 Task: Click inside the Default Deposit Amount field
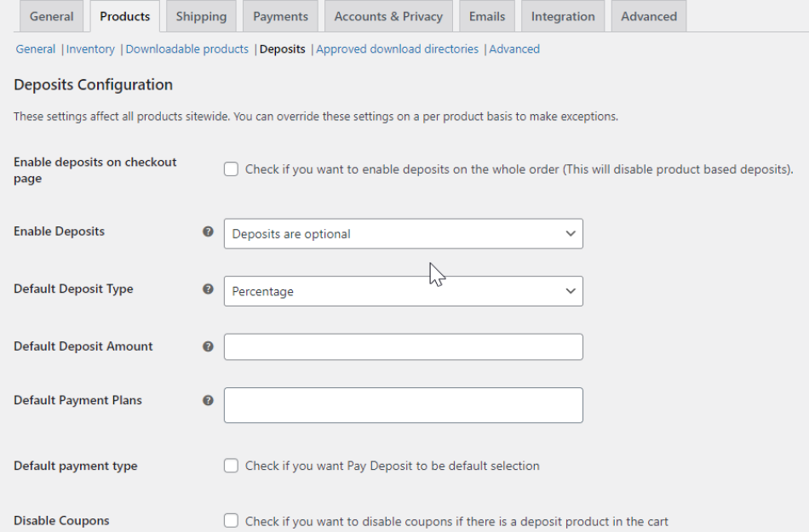click(403, 346)
